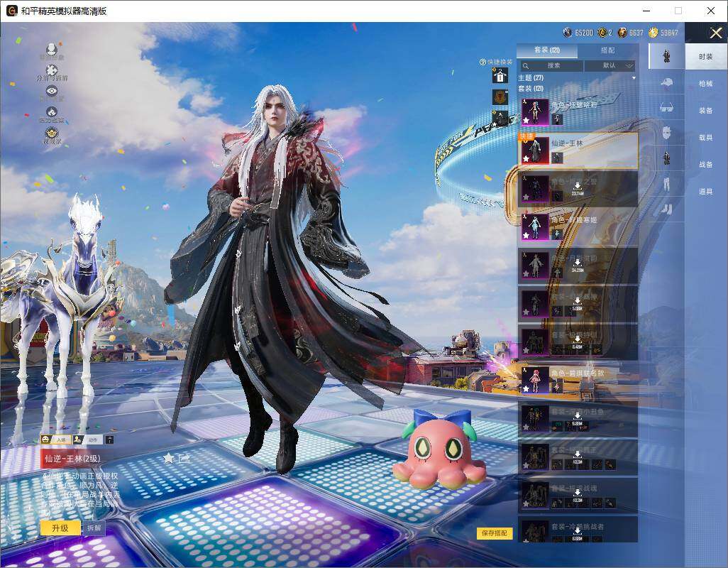728x568 pixels.
Task: Select the upper clothing slot icon
Action: (667, 158)
